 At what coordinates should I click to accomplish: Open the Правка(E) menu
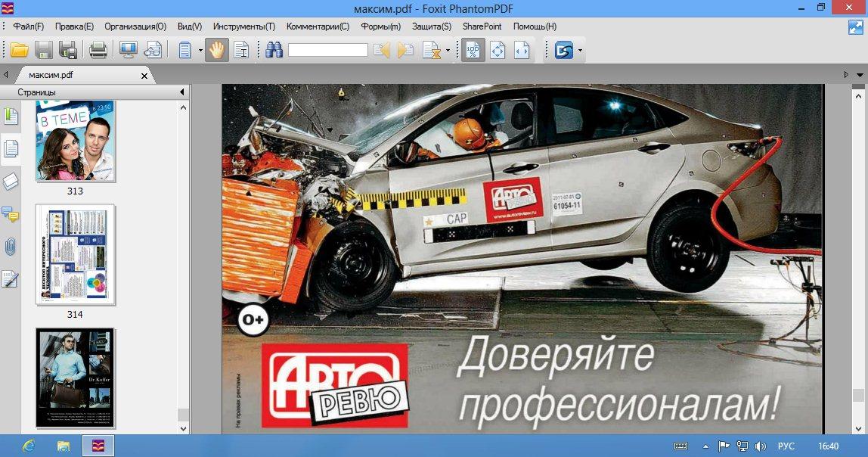click(x=74, y=26)
